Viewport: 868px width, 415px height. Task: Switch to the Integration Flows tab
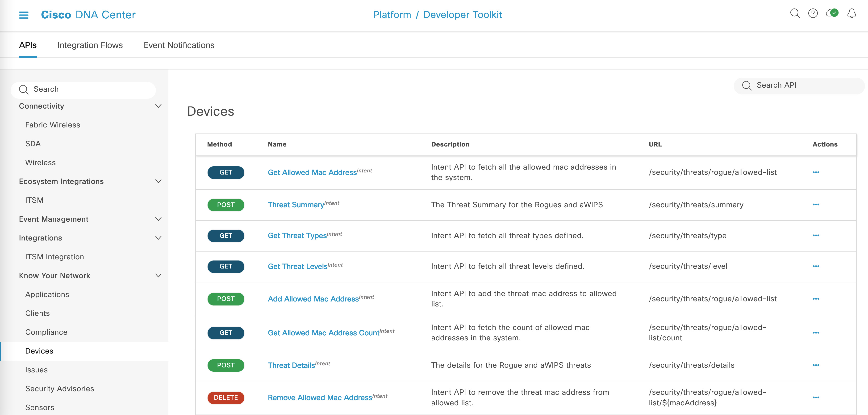[x=90, y=45]
